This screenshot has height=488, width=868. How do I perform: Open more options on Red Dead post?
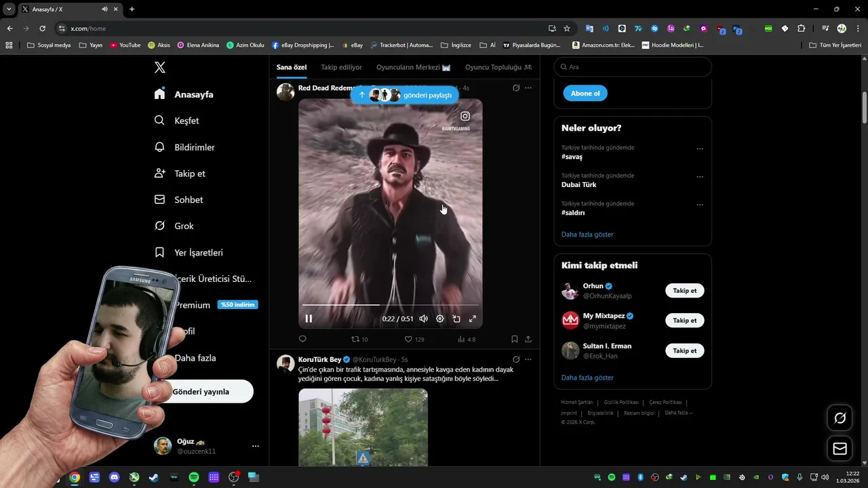click(528, 88)
